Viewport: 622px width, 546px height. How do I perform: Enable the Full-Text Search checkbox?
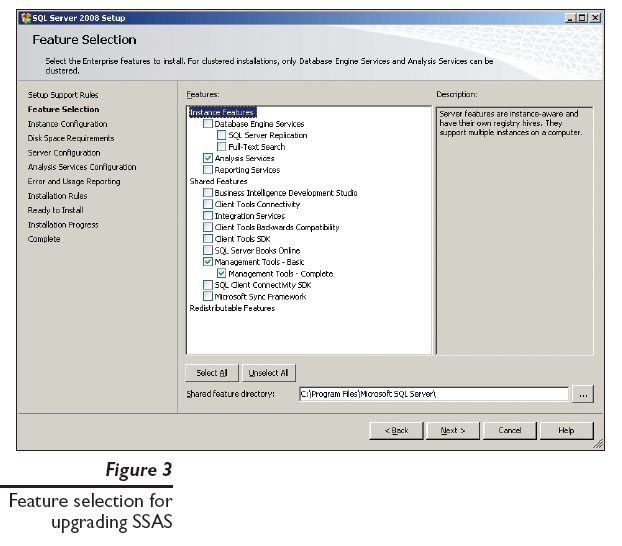coord(221,147)
